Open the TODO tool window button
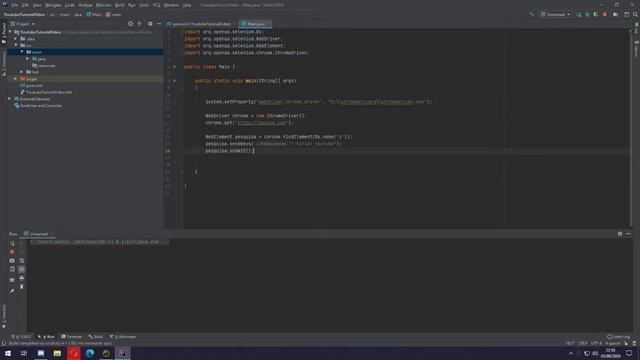This screenshot has height=360, width=640. 22,337
